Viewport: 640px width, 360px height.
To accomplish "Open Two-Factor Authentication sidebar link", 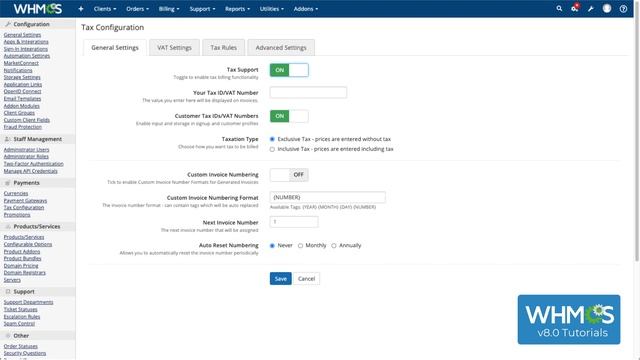I will 33,164.
